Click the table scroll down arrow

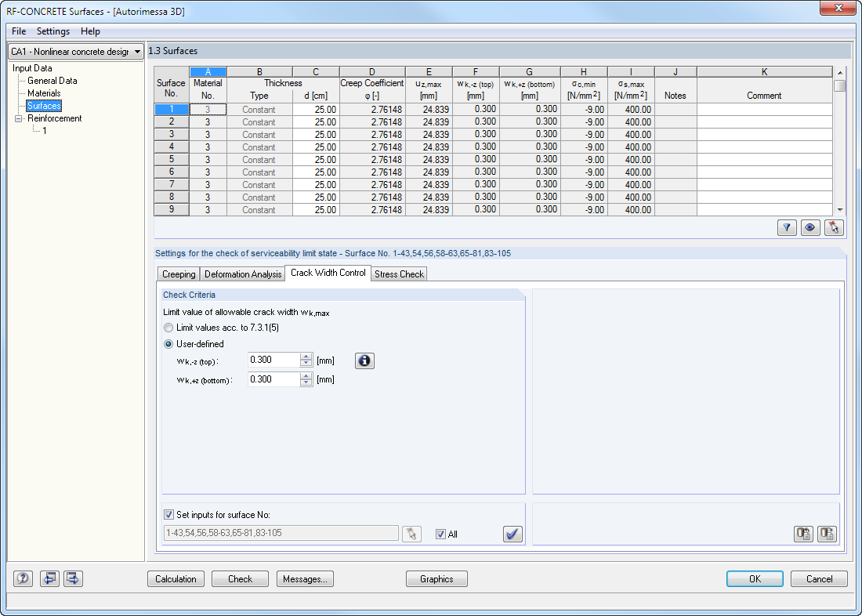point(839,210)
